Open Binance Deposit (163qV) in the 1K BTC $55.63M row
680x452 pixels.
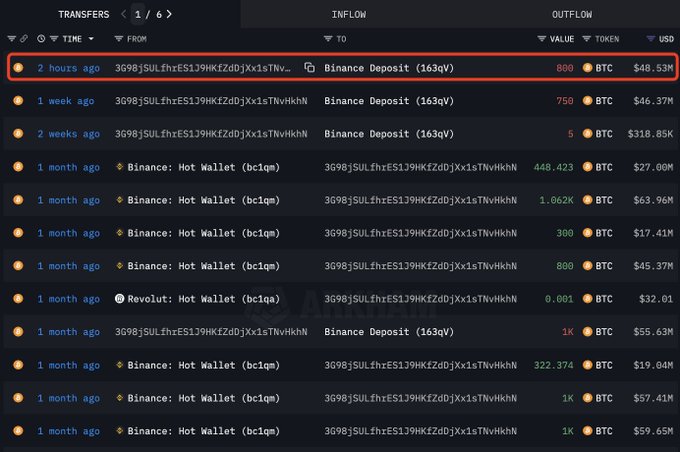coord(389,332)
